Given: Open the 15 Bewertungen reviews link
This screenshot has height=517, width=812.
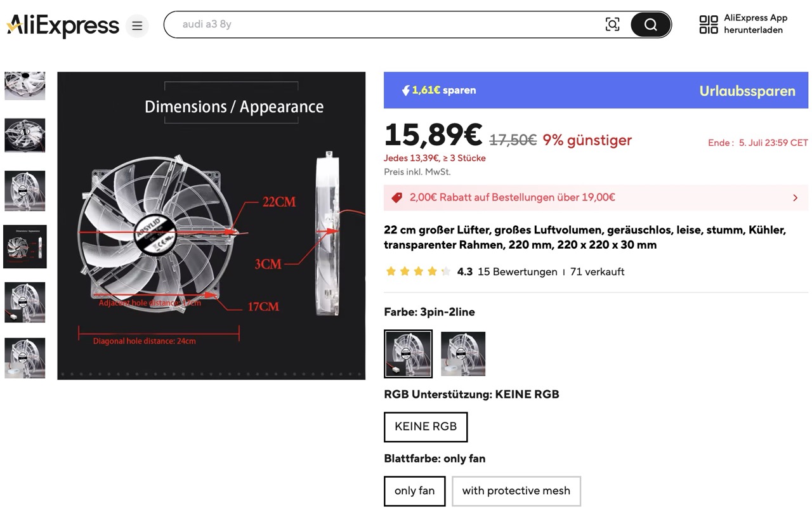Looking at the screenshot, I should pyautogui.click(x=517, y=272).
